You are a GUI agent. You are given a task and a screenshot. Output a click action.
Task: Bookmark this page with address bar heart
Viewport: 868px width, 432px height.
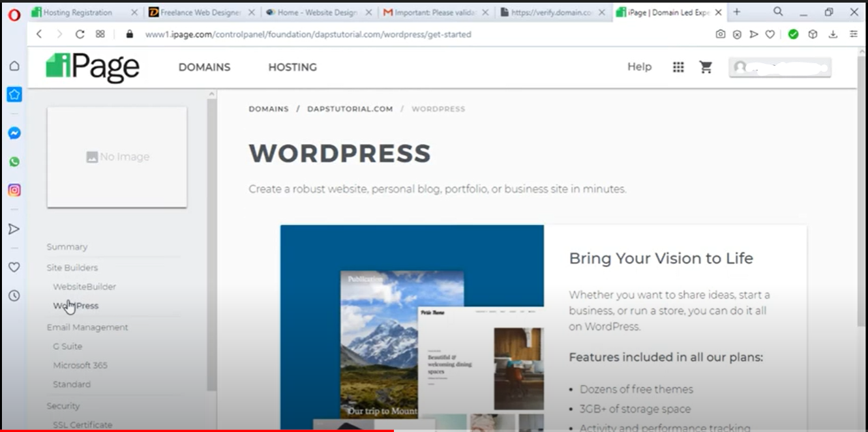tap(770, 34)
